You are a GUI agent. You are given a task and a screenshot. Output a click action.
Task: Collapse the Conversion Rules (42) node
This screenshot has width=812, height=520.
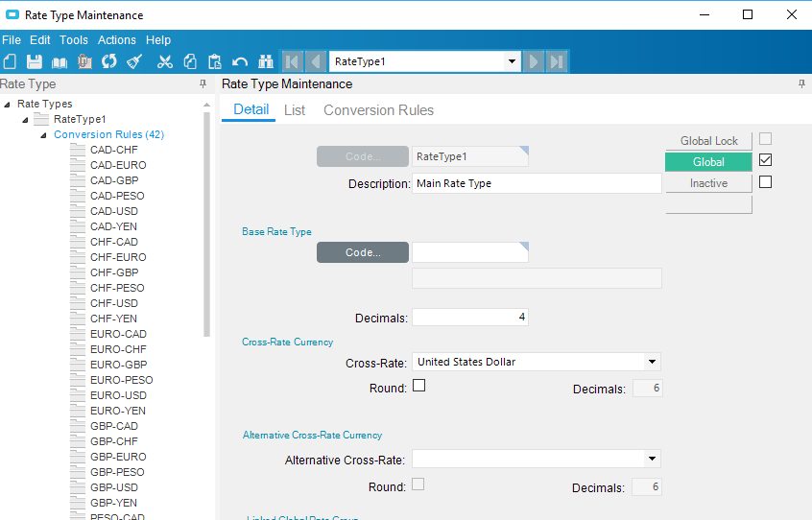pyautogui.click(x=43, y=135)
